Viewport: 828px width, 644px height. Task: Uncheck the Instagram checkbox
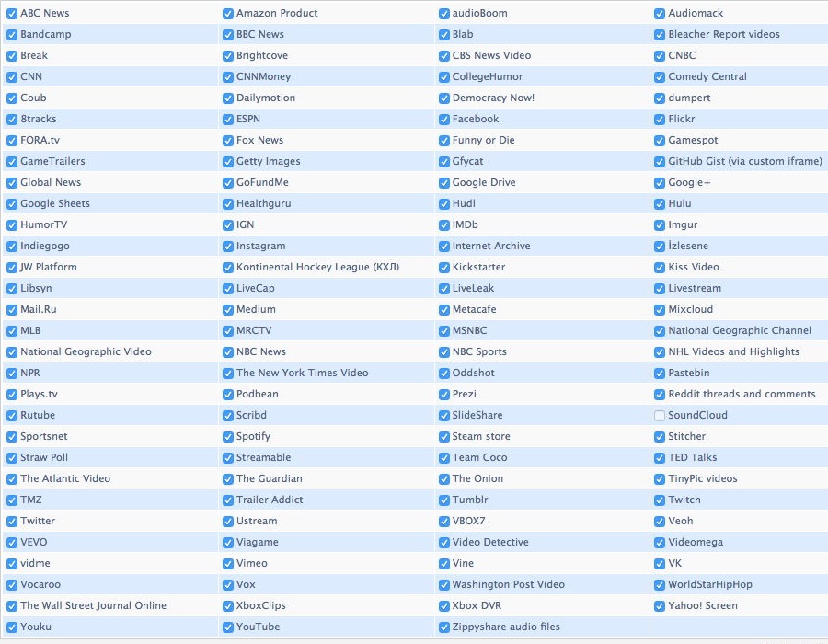227,247
